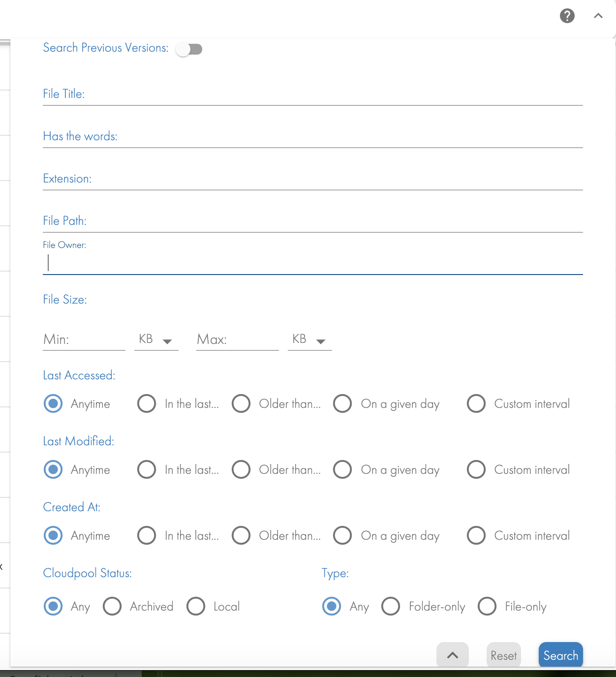The image size is (616, 677).
Task: Open the Min size KB unit dropdown
Action: click(x=156, y=339)
